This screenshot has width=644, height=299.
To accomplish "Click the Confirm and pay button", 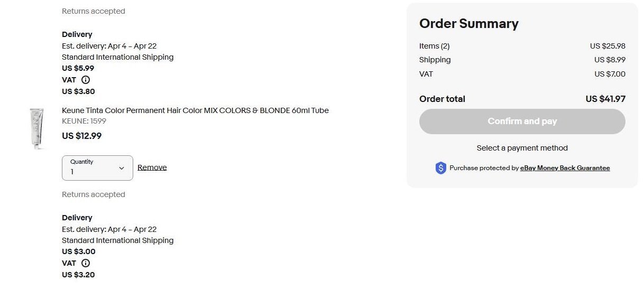I will (522, 122).
